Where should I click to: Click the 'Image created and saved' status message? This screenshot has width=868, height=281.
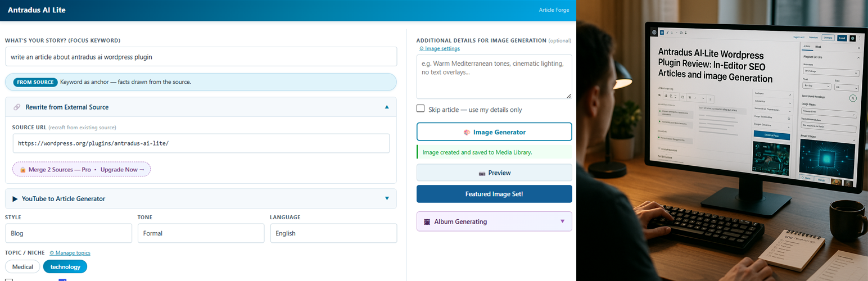pos(494,152)
